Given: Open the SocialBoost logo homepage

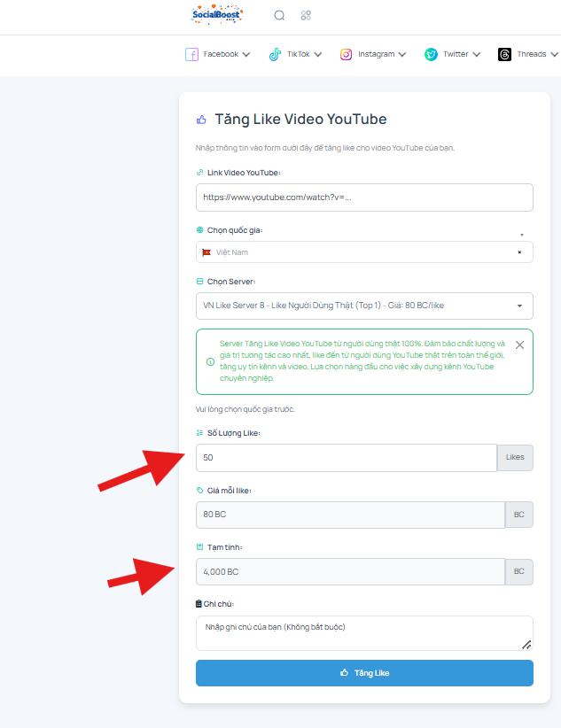Looking at the screenshot, I should click(217, 14).
